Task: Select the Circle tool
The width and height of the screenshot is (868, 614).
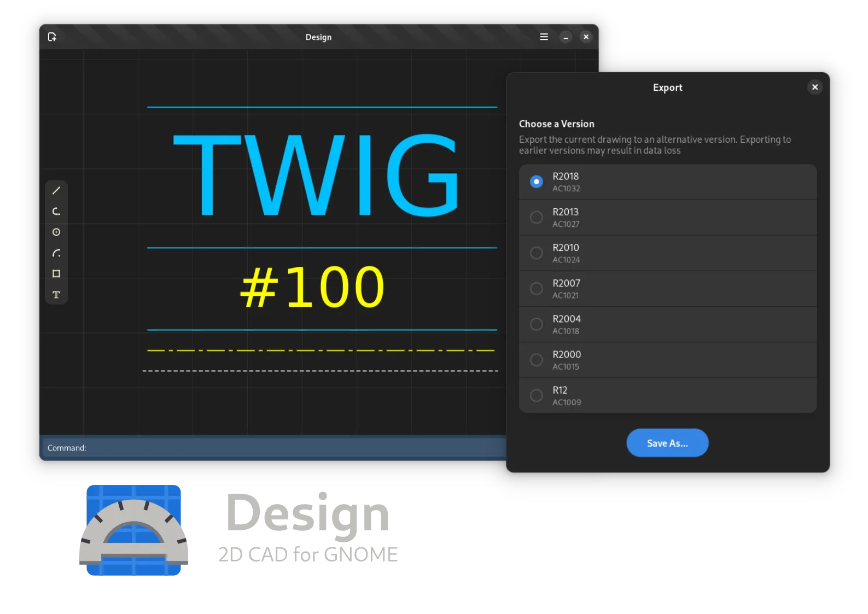Action: point(56,232)
